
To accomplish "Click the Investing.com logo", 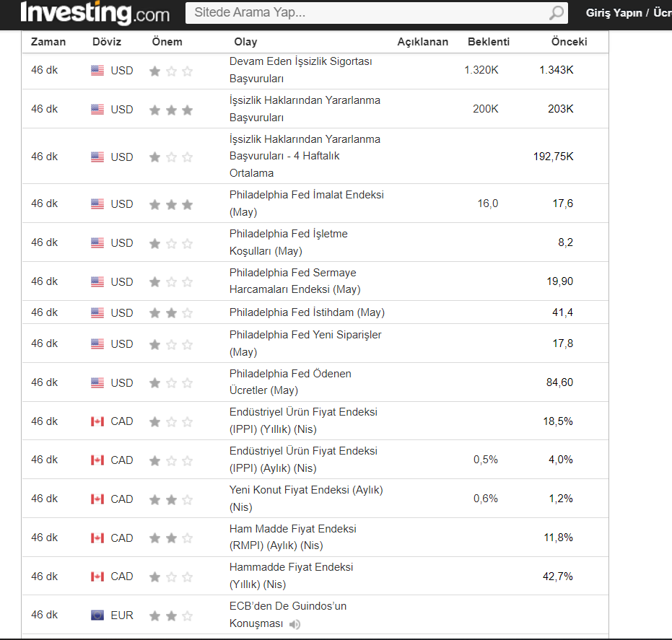I will click(95, 13).
